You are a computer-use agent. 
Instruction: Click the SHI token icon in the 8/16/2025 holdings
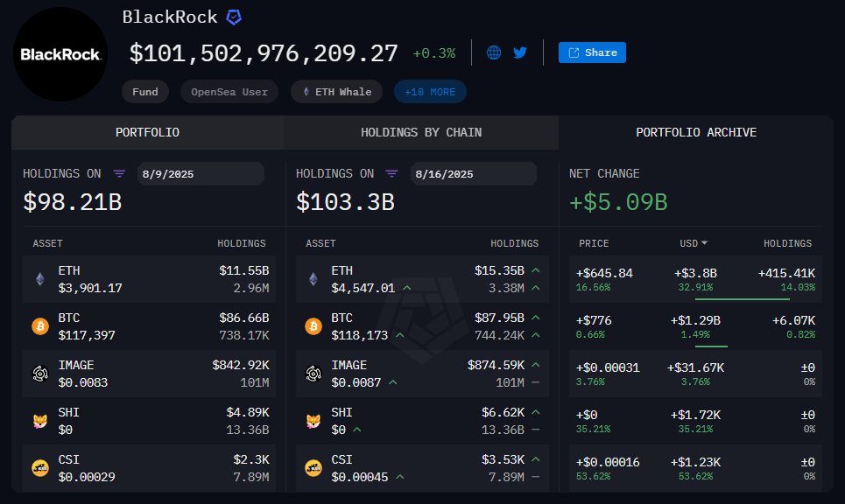click(313, 421)
